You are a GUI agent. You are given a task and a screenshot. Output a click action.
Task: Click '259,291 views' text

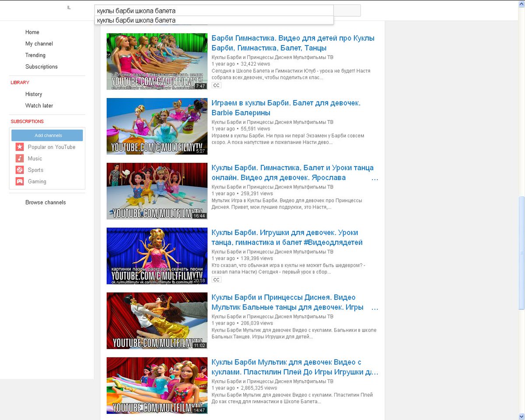tap(257, 193)
